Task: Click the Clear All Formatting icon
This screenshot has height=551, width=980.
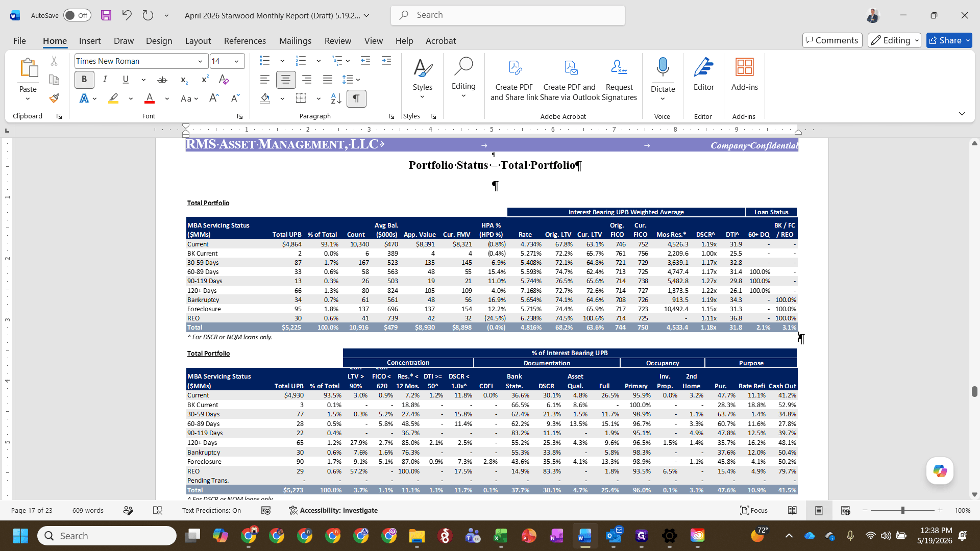Action: pyautogui.click(x=224, y=79)
